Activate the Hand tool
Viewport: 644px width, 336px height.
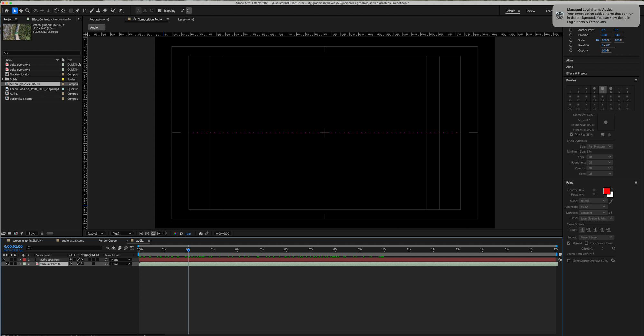pyautogui.click(x=21, y=11)
